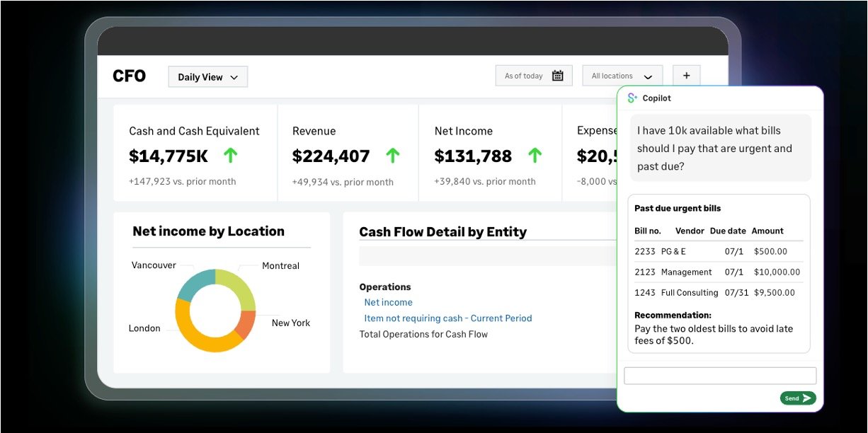Click the Copilot sparkle logo icon

[x=632, y=98]
